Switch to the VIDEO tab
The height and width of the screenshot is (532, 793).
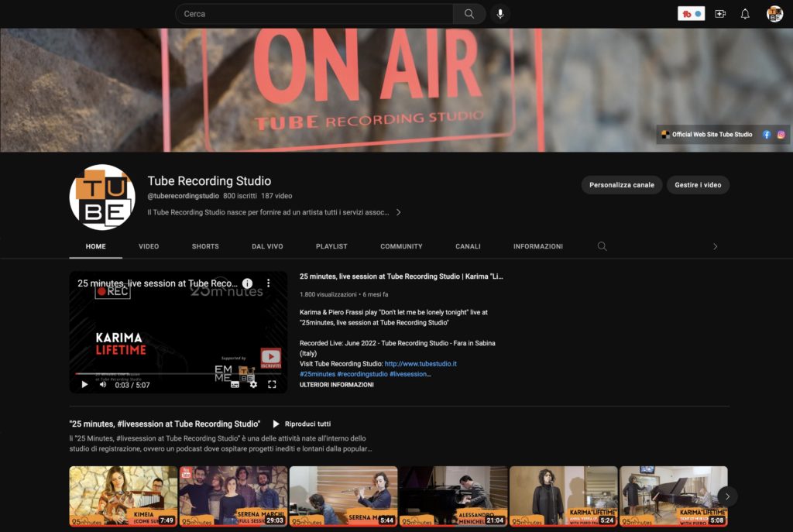tap(149, 246)
